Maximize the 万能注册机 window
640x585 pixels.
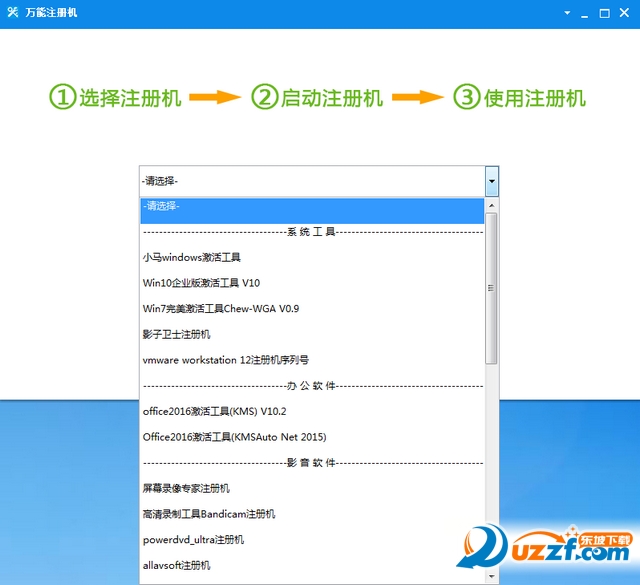click(604, 13)
